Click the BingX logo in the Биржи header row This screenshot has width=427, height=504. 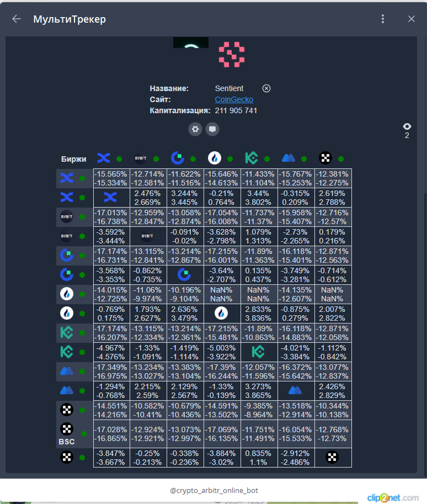coord(104,158)
